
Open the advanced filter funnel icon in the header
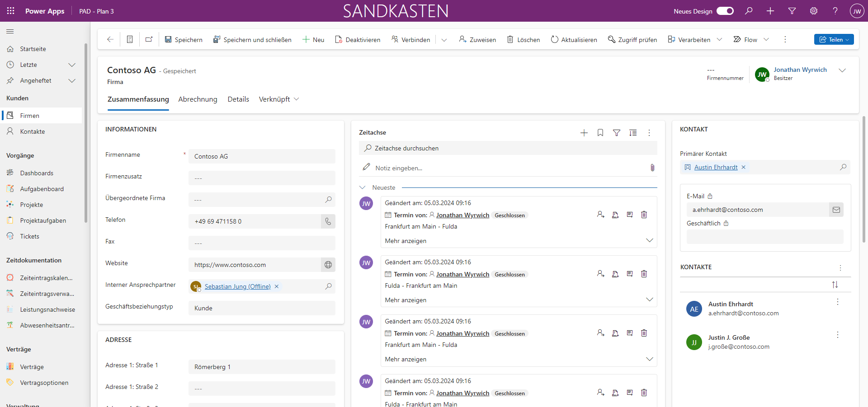point(792,11)
